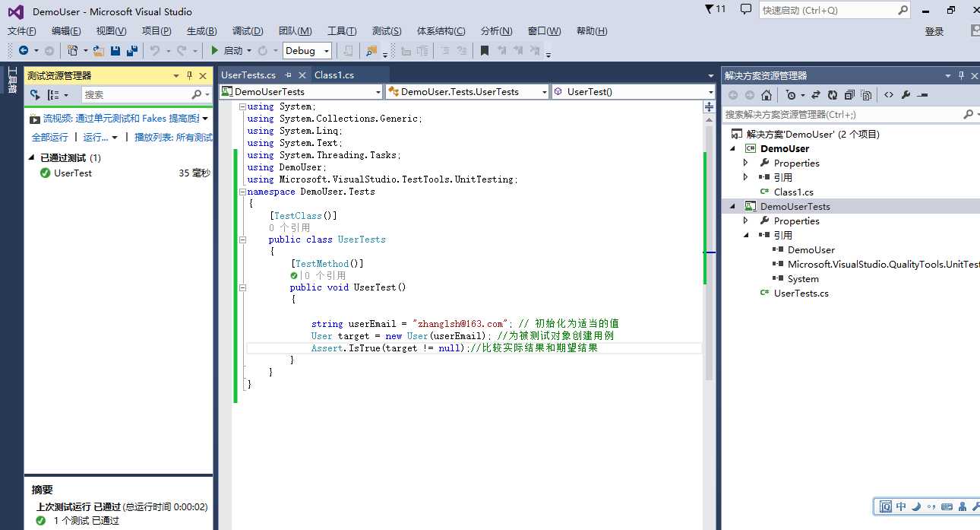Open the 工具(T) menu
The width and height of the screenshot is (980, 530).
[x=342, y=31]
